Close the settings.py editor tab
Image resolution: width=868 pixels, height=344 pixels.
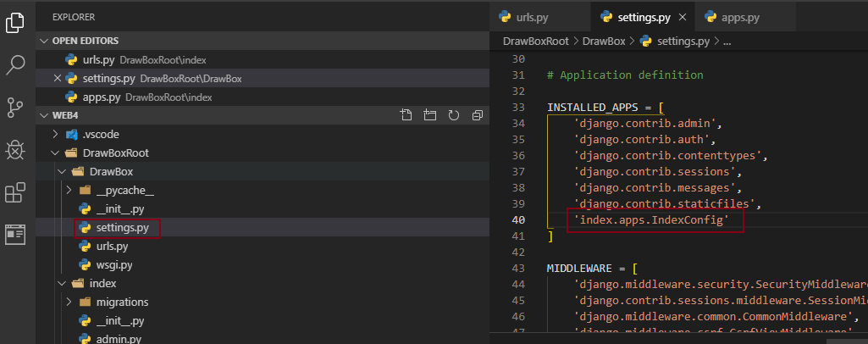pyautogui.click(x=683, y=17)
